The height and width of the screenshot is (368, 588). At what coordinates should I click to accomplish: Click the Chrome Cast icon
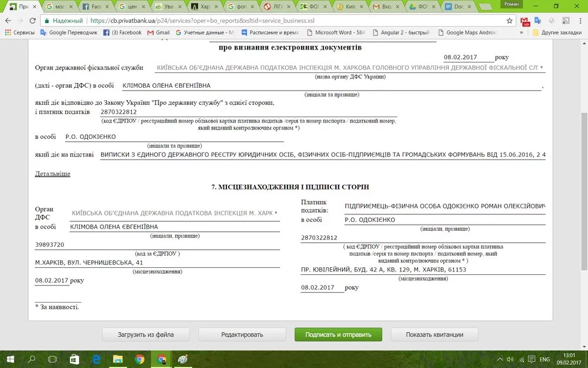click(x=566, y=21)
